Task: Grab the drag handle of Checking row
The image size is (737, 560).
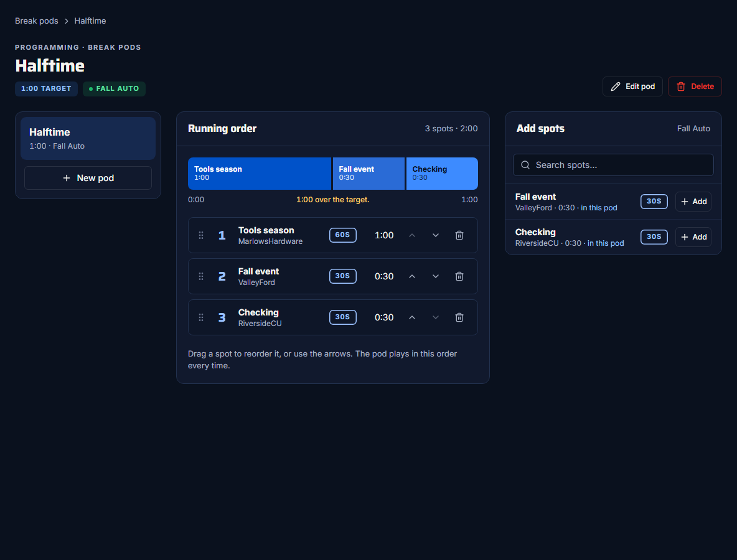Action: pyautogui.click(x=200, y=317)
